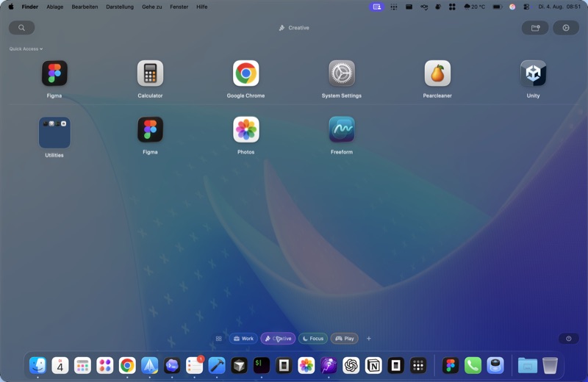Open the black 3x3 dots grid icon in Dock
This screenshot has width=588, height=382.
click(418, 365)
